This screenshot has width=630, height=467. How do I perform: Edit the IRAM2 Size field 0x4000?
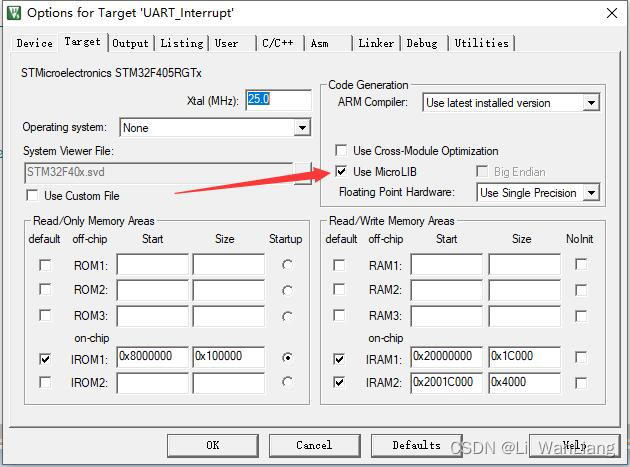click(524, 383)
